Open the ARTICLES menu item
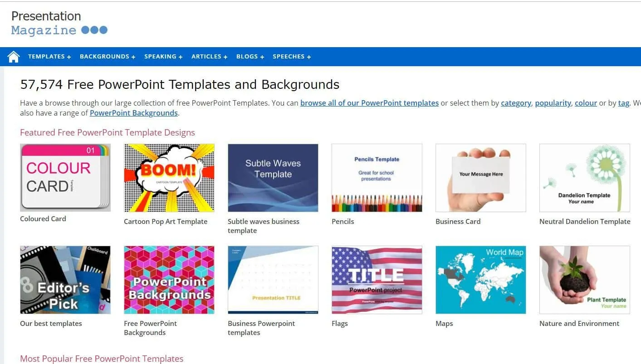 [x=207, y=56]
